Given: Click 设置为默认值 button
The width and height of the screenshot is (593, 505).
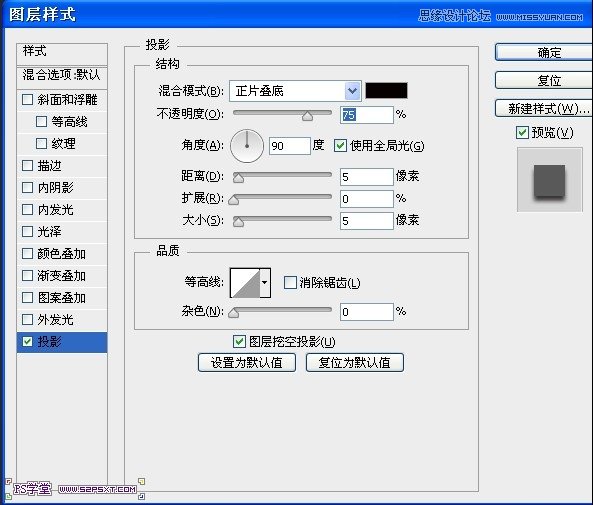Looking at the screenshot, I should pos(247,363).
